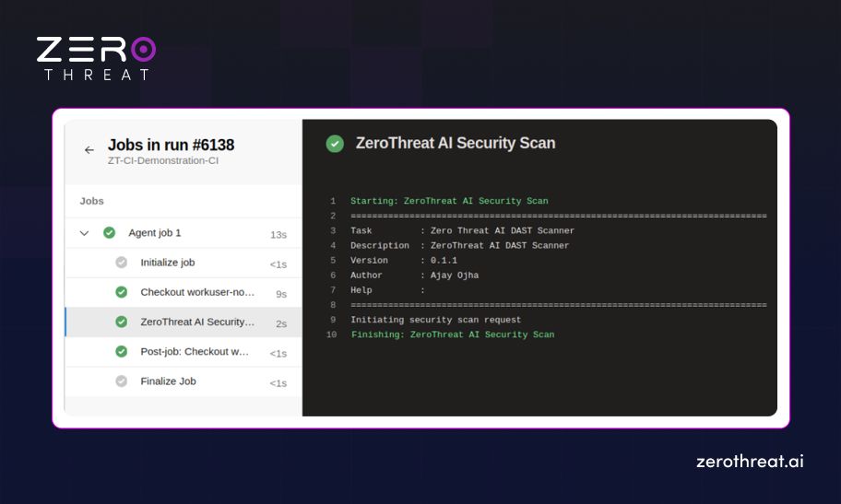This screenshot has height=504, width=841.
Task: Click log line 'Task : Zero Threat AI DAST Scanner'
Action: (x=462, y=230)
